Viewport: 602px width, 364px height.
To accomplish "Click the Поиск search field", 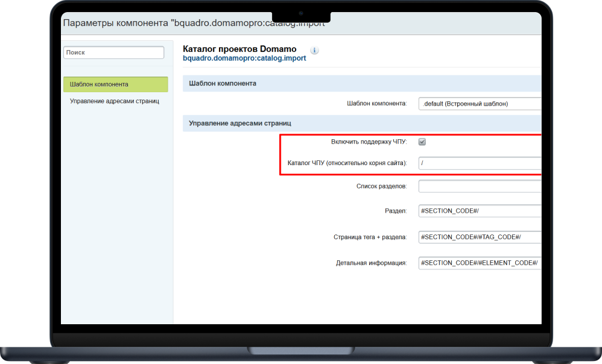I will coord(113,52).
